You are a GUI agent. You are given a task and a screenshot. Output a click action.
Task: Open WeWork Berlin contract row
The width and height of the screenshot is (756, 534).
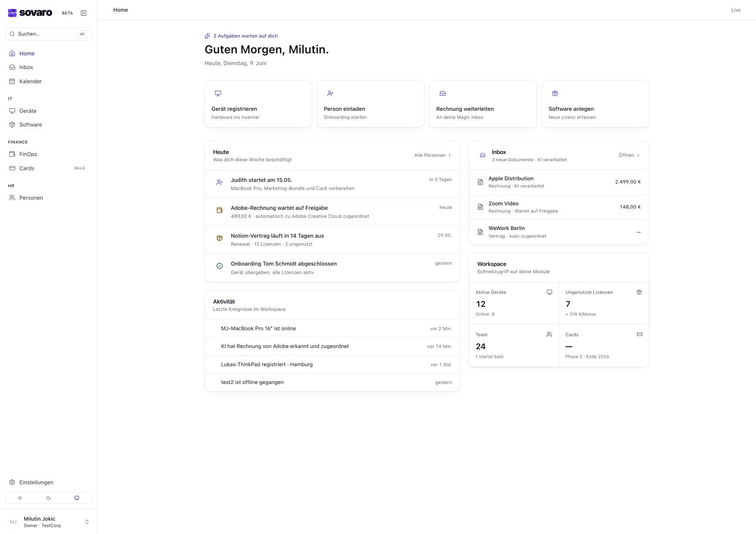(559, 232)
